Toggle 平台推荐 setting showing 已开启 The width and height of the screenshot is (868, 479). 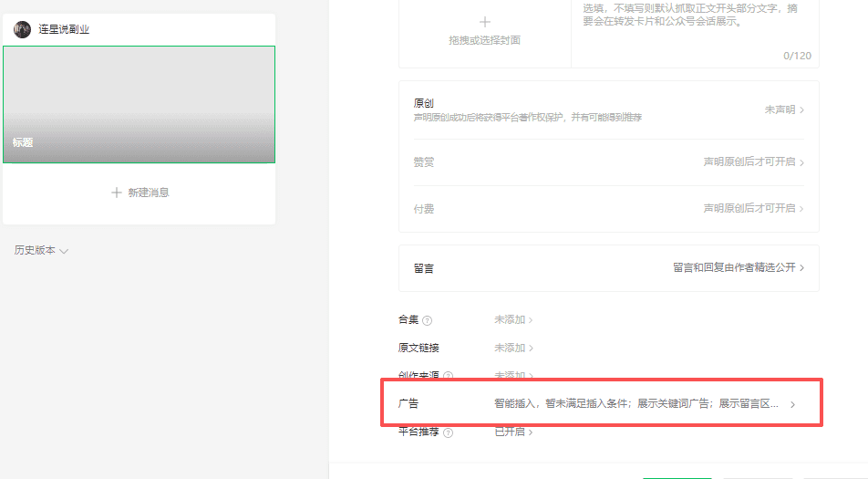513,432
